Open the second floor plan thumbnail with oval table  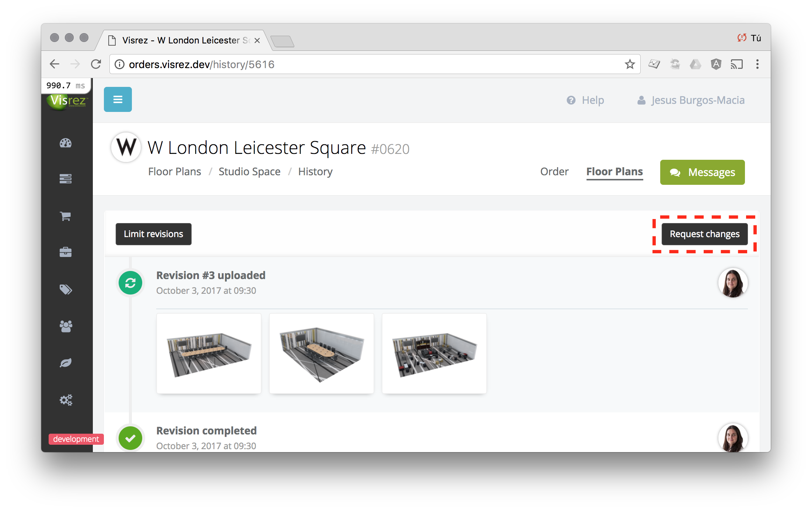[322, 353]
